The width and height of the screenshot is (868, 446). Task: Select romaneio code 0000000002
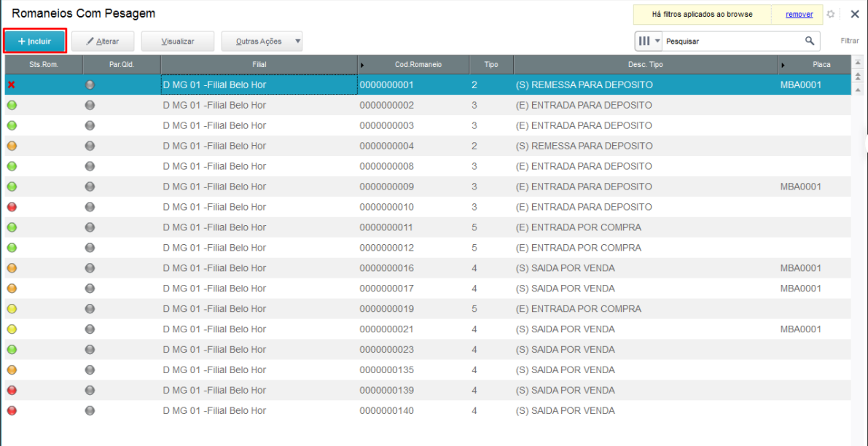[x=386, y=105]
